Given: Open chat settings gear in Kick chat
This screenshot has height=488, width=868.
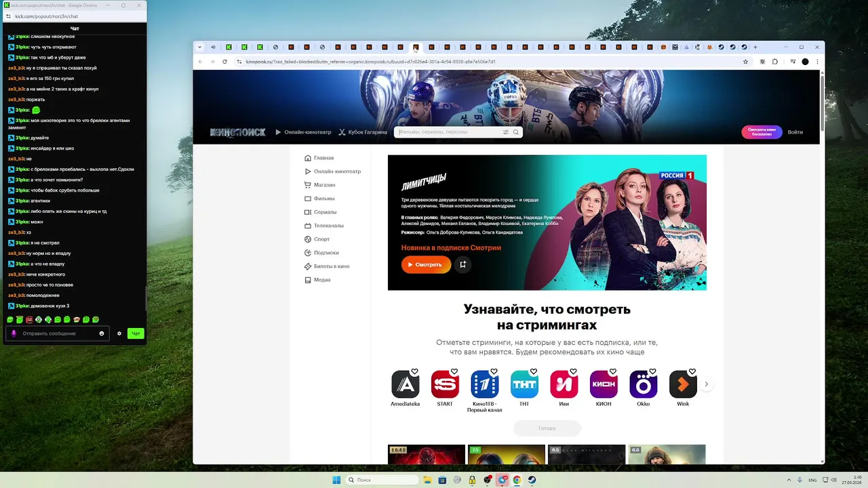Looking at the screenshot, I should pos(119,333).
